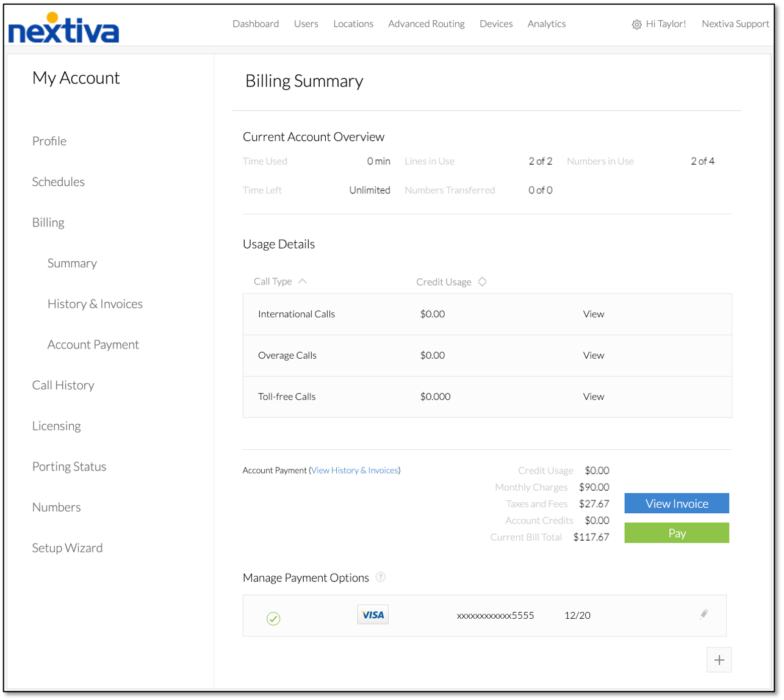View Toll-free Calls usage details
The width and height of the screenshot is (784, 700).
[594, 397]
